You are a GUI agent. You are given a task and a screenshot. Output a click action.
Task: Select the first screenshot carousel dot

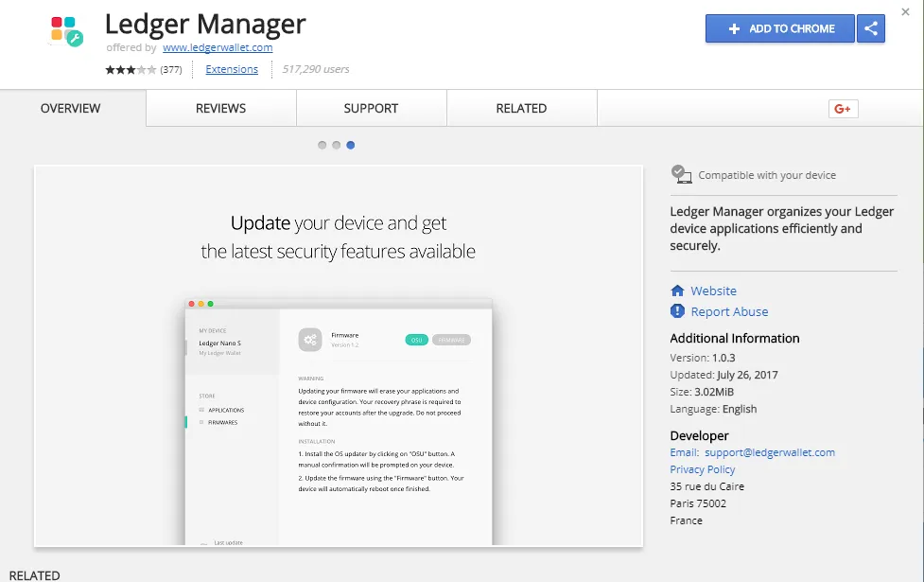(322, 145)
